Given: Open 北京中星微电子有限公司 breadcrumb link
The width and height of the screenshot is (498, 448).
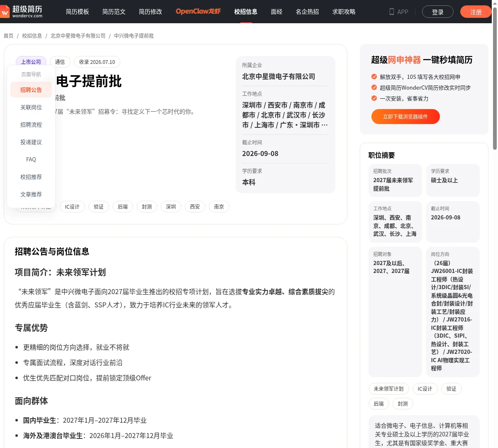Looking at the screenshot, I should point(78,36).
